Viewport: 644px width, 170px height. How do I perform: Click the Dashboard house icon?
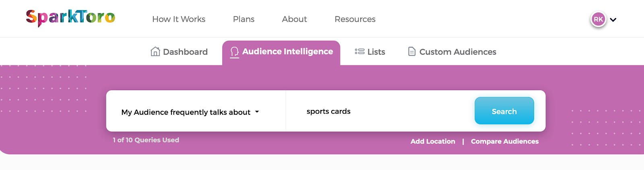155,52
